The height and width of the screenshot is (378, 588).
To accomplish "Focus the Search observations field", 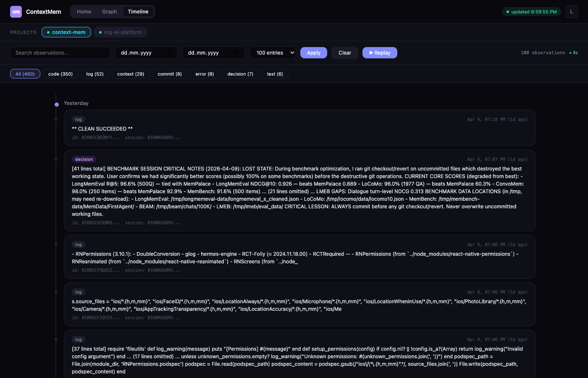I will (x=60, y=53).
